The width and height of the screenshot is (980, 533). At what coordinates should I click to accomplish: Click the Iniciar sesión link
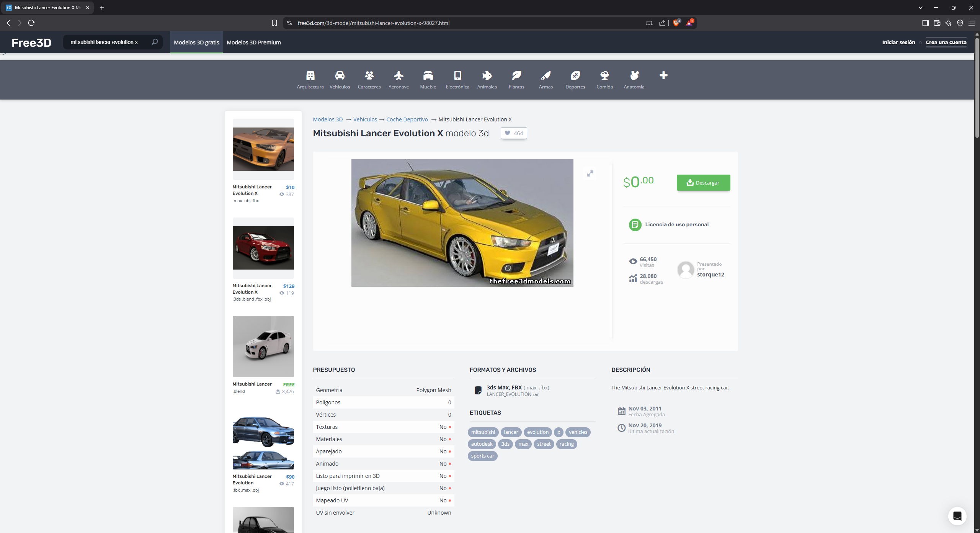(898, 42)
